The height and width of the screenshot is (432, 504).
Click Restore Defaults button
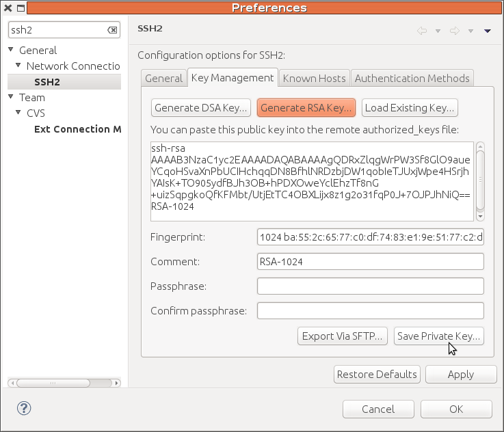pyautogui.click(x=377, y=375)
